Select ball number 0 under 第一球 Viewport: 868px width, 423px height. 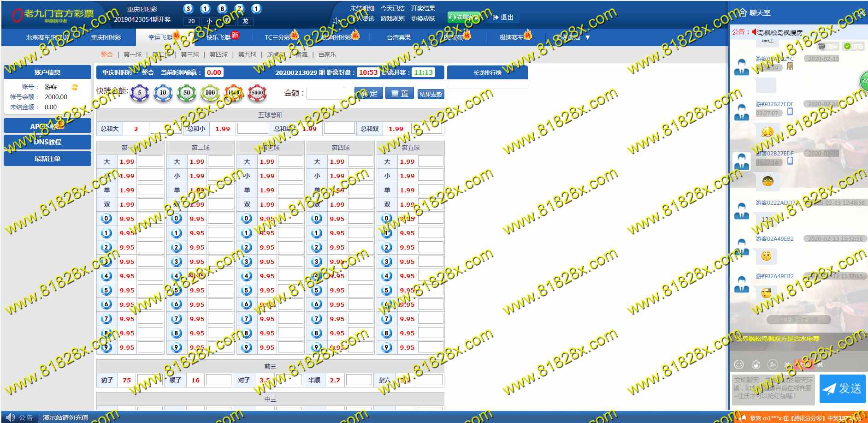tap(106, 219)
